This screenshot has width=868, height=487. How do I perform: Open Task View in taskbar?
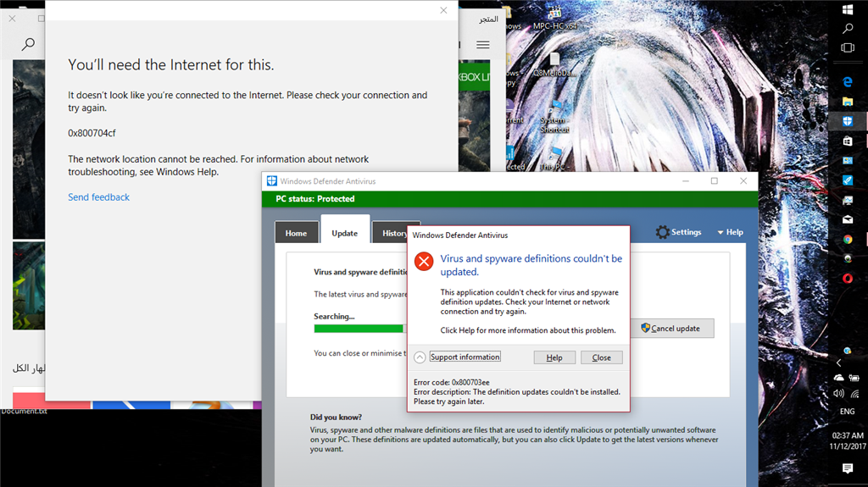(x=848, y=47)
